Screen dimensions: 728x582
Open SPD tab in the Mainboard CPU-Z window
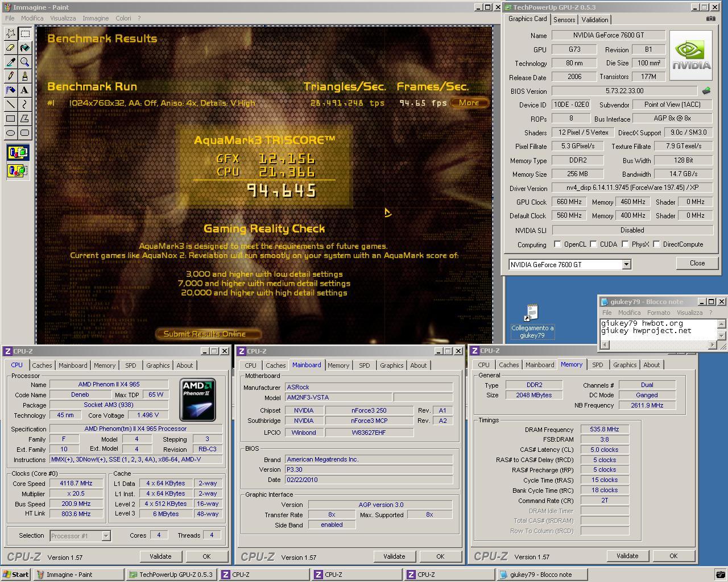tap(364, 365)
